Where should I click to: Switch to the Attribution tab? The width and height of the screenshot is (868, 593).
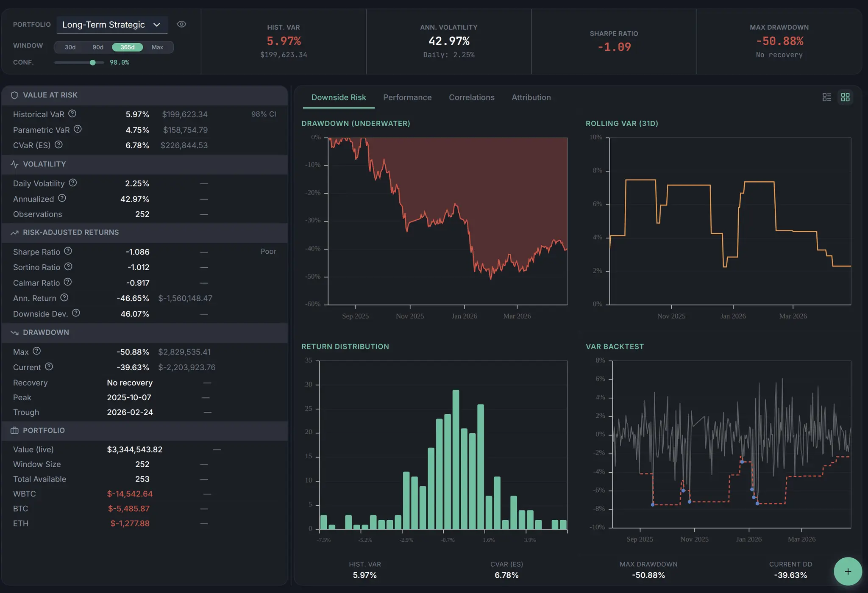point(531,97)
